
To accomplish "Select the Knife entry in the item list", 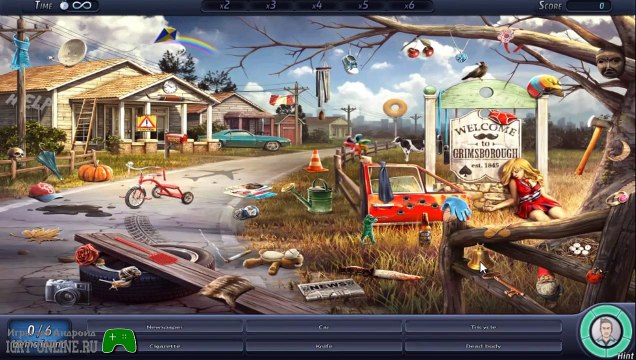I will click(x=324, y=346).
